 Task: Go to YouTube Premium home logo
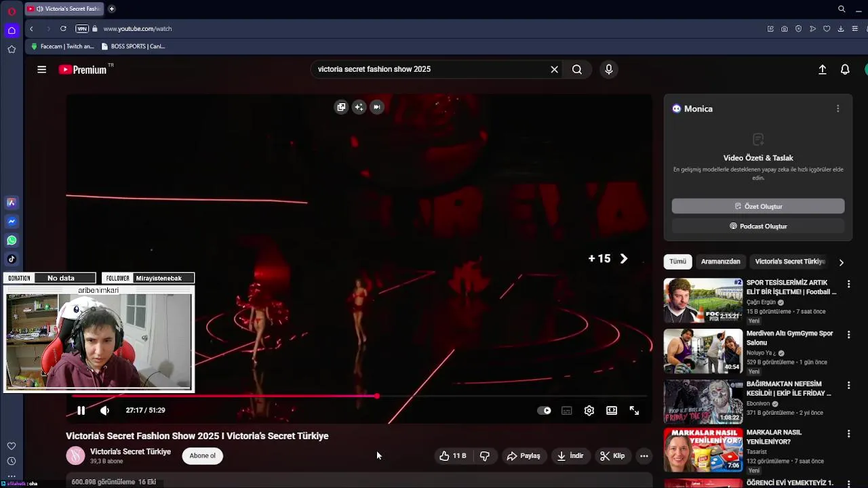coord(83,69)
